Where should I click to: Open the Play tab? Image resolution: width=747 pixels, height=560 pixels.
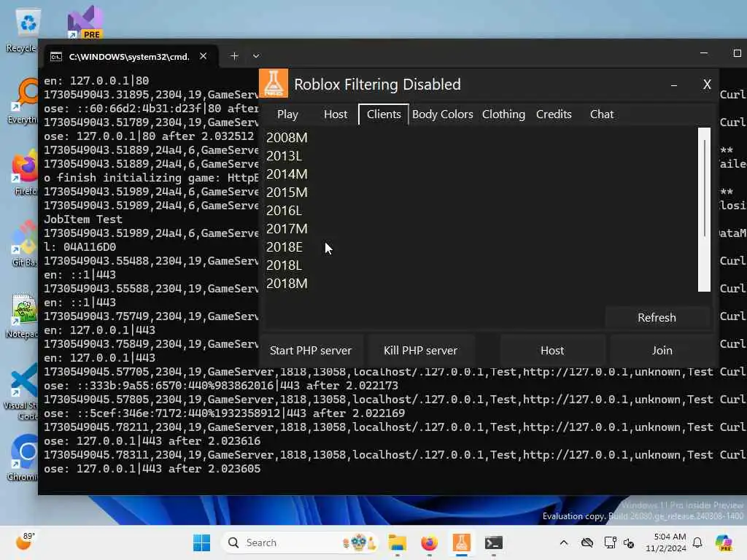coord(287,114)
